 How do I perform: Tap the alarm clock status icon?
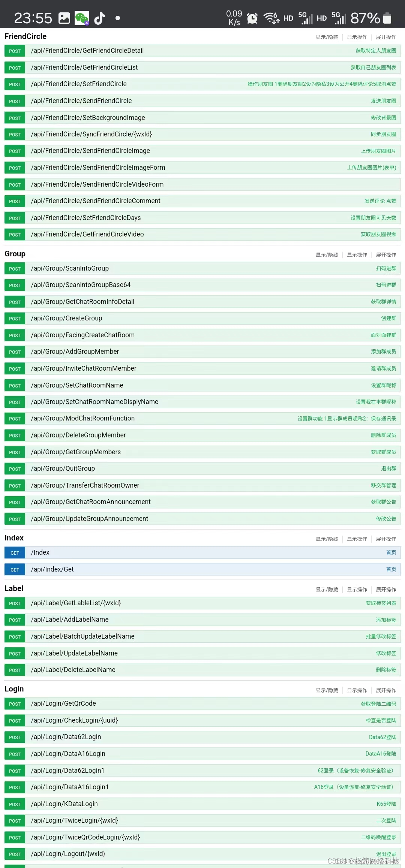point(252,18)
